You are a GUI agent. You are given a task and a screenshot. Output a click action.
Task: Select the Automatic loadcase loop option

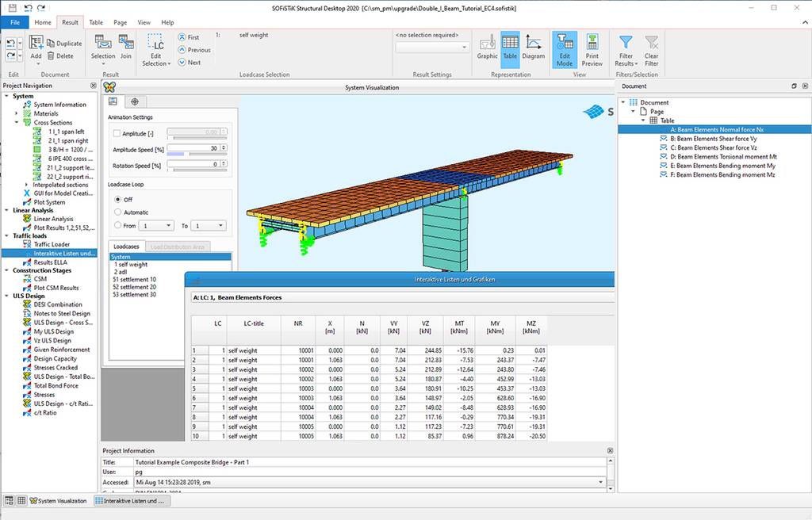[117, 212]
